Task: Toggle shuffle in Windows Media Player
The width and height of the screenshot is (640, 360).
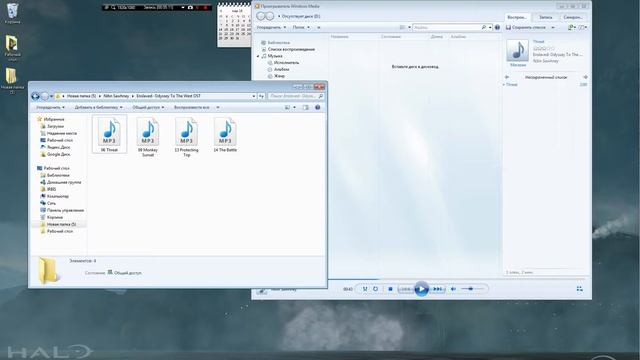Action: pyautogui.click(x=365, y=289)
